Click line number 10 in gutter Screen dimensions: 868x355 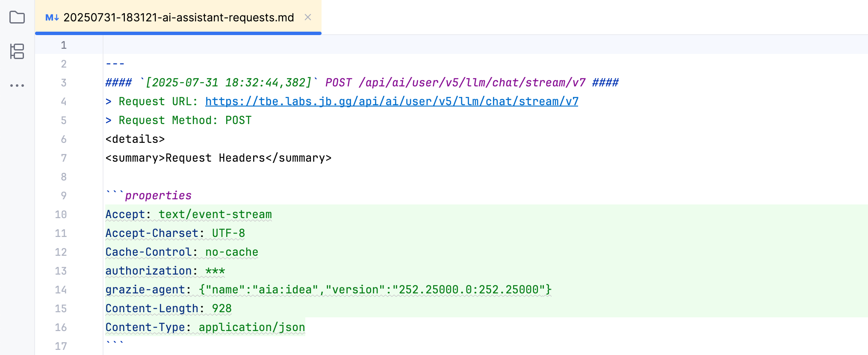[61, 214]
